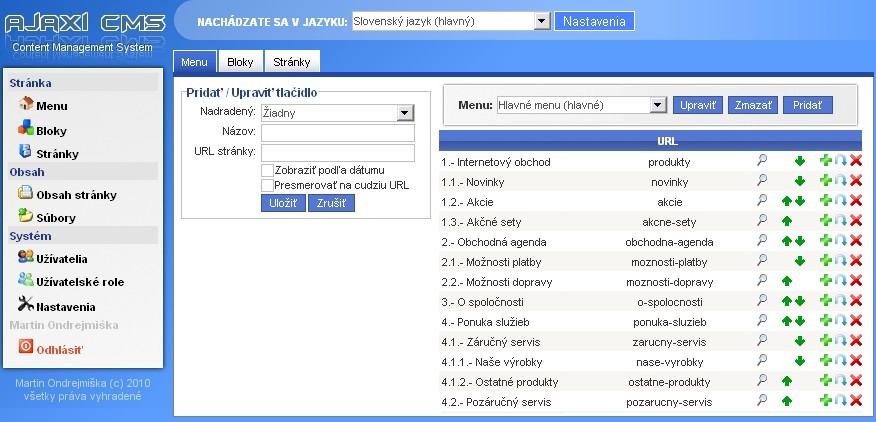Screen dimensions: 876x422
Task: Open the Nadradený dropdown showing Žiadny
Action: click(x=337, y=113)
